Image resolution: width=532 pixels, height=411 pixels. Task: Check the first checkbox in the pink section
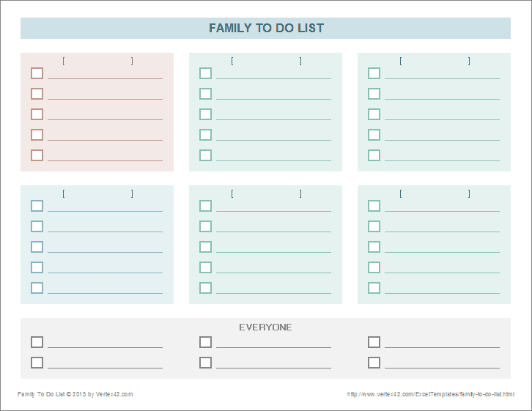pyautogui.click(x=37, y=73)
